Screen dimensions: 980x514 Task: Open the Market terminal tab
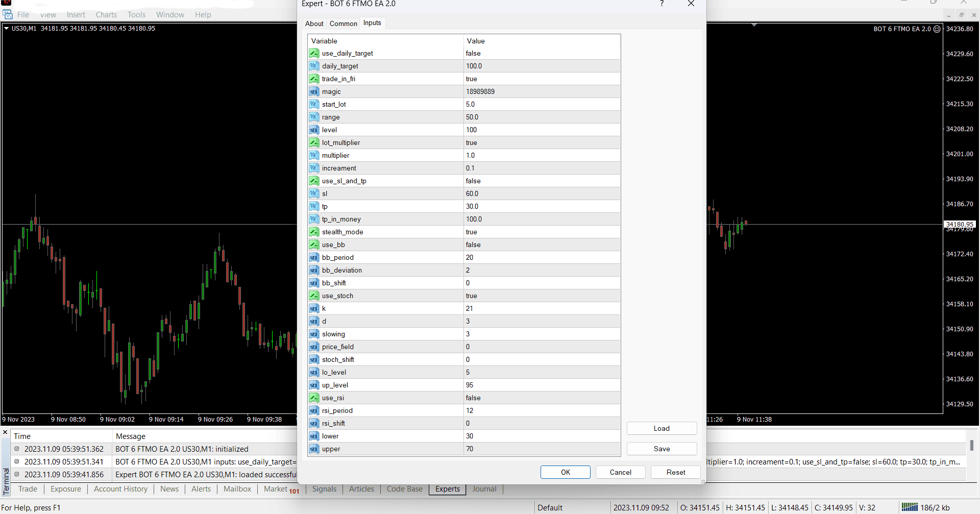pyautogui.click(x=281, y=489)
